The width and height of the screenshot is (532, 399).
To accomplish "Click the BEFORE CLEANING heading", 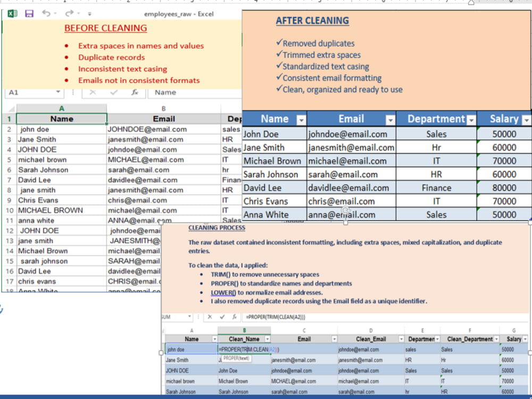I will tap(105, 28).
